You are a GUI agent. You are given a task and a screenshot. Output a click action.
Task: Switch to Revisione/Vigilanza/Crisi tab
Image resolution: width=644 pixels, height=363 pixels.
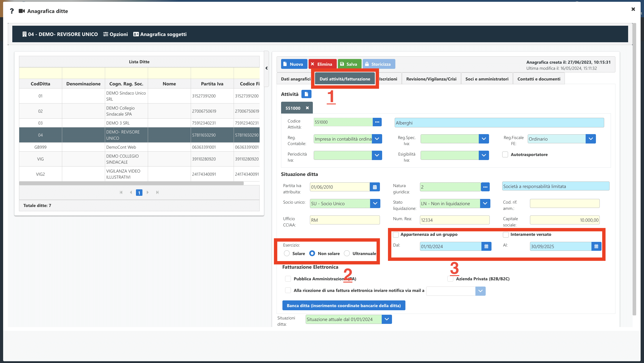431,79
